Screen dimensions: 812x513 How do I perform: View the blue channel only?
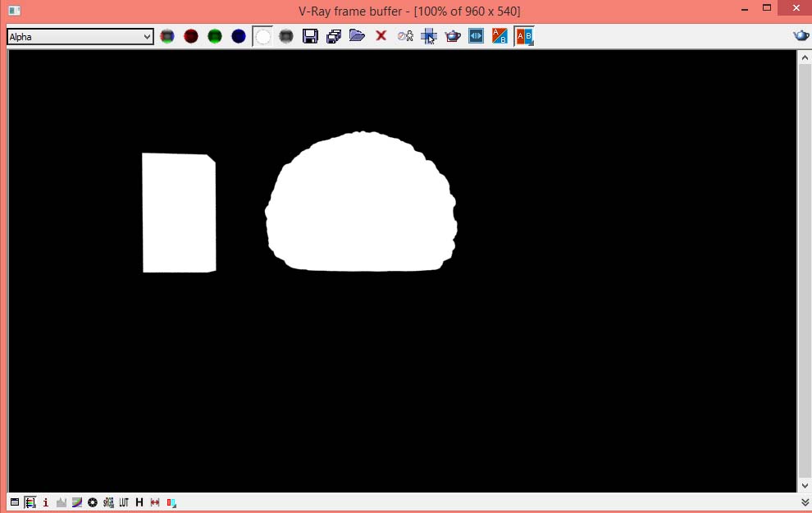239,36
